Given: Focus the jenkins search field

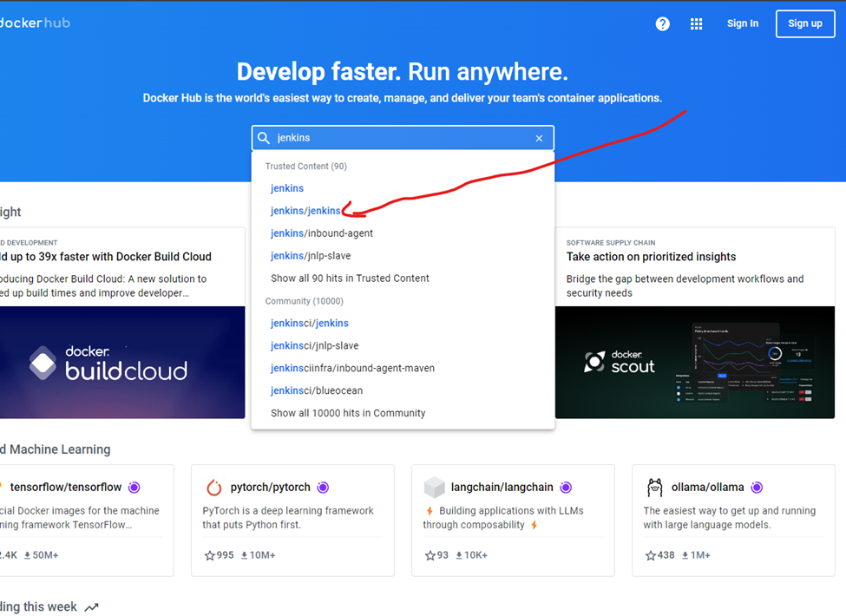Looking at the screenshot, I should click(x=403, y=138).
